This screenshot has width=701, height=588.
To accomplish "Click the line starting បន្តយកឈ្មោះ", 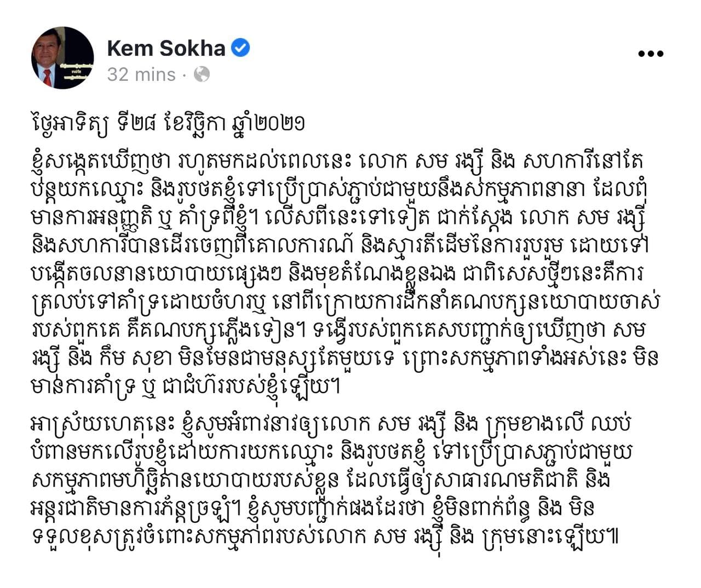I will pyautogui.click(x=341, y=191).
